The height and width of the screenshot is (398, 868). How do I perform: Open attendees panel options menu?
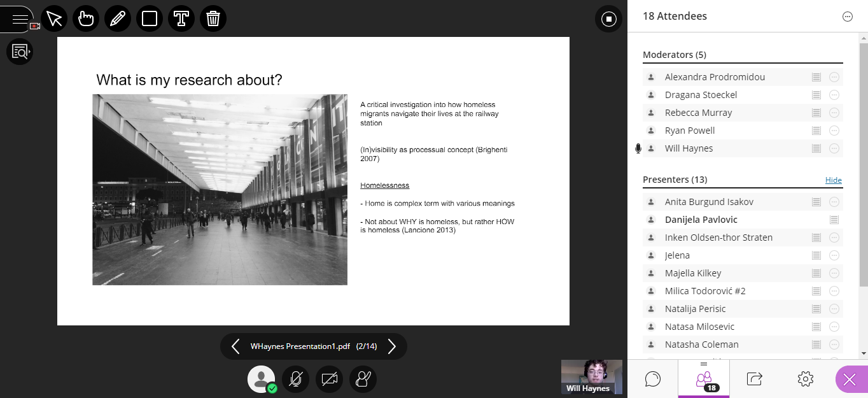(x=847, y=17)
